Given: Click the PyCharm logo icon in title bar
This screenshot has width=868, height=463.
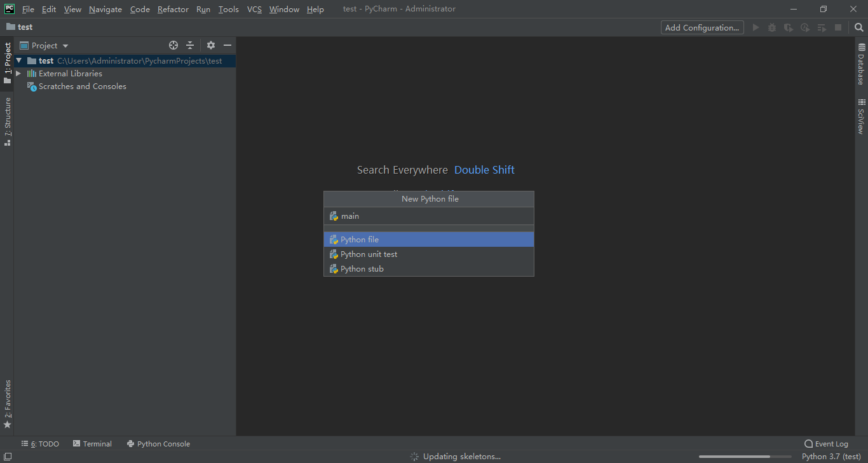Looking at the screenshot, I should [x=10, y=9].
